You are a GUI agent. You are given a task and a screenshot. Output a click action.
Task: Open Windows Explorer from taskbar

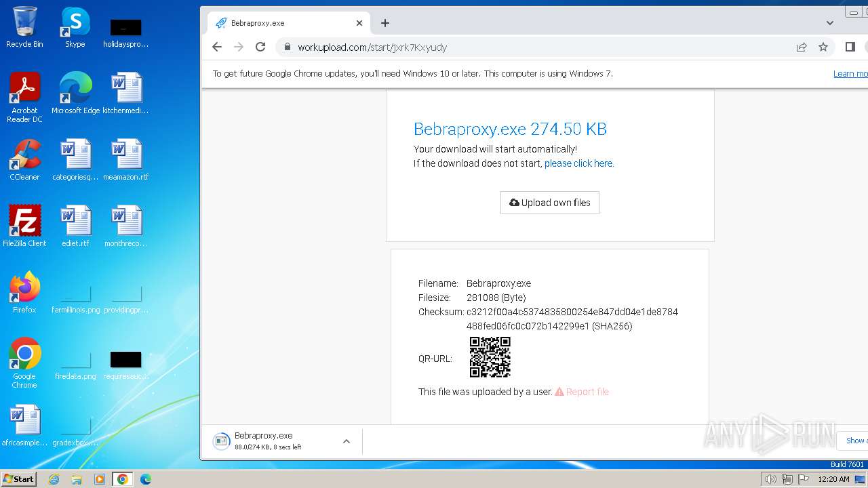pyautogui.click(x=77, y=479)
